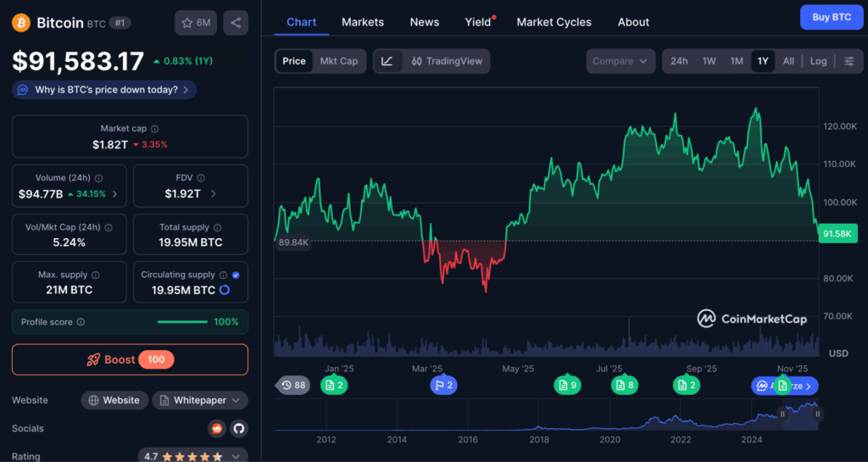Click the history clock 88 marker
This screenshot has width=868, height=462.
[x=293, y=386]
